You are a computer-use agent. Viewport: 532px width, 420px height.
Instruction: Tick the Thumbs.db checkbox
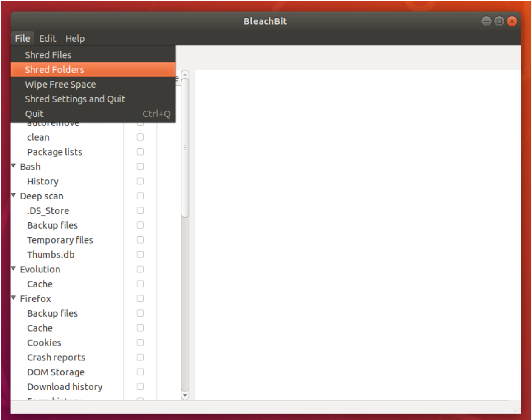(140, 255)
